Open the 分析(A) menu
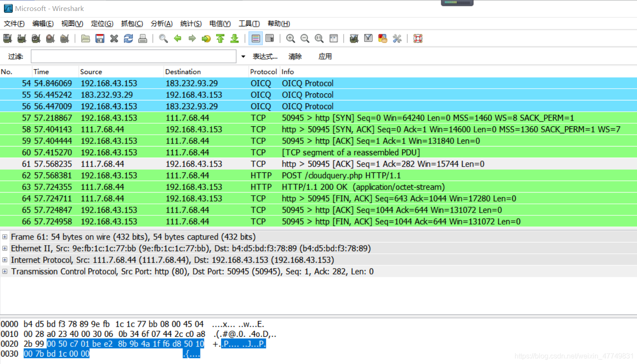The image size is (637, 364). point(161,24)
